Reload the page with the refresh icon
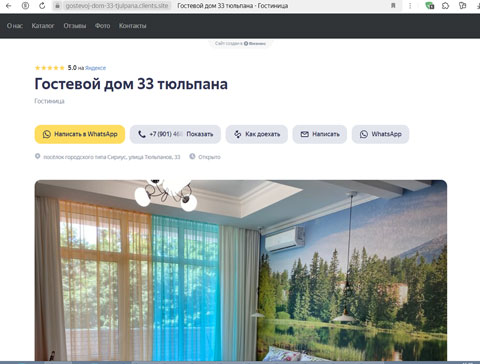480x364 pixels. point(42,6)
